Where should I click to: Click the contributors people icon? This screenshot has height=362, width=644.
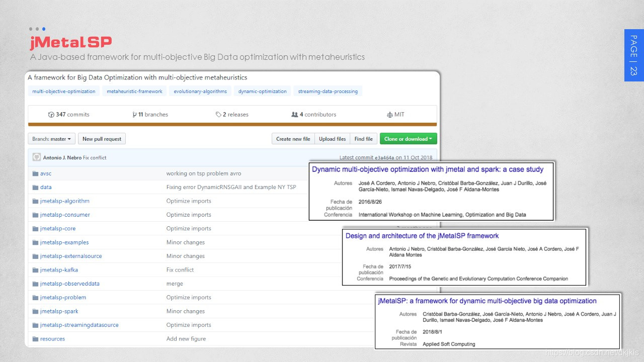pyautogui.click(x=295, y=115)
